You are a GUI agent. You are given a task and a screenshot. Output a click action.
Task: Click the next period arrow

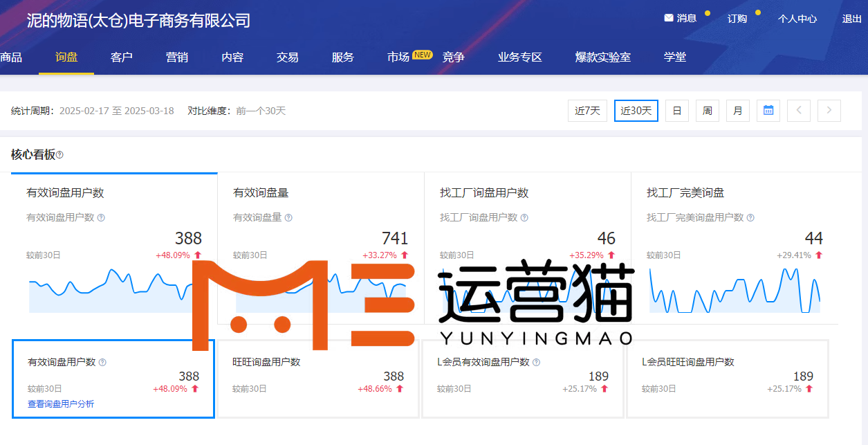coord(829,111)
